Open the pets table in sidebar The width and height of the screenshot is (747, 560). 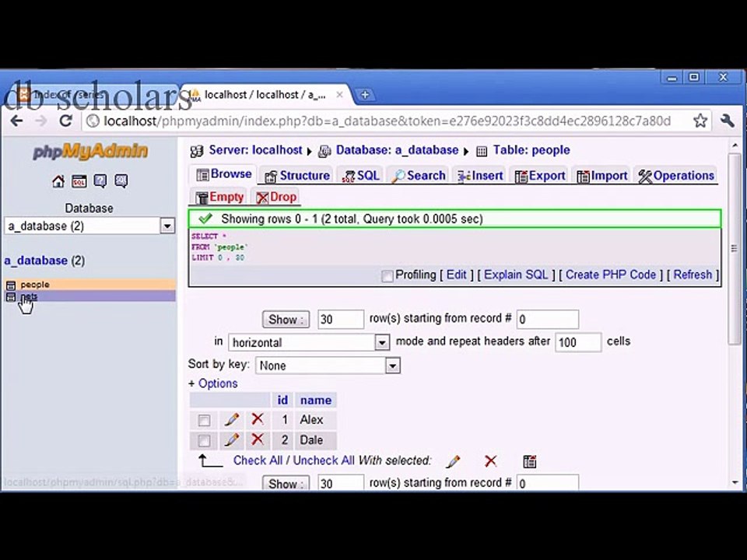click(x=29, y=296)
